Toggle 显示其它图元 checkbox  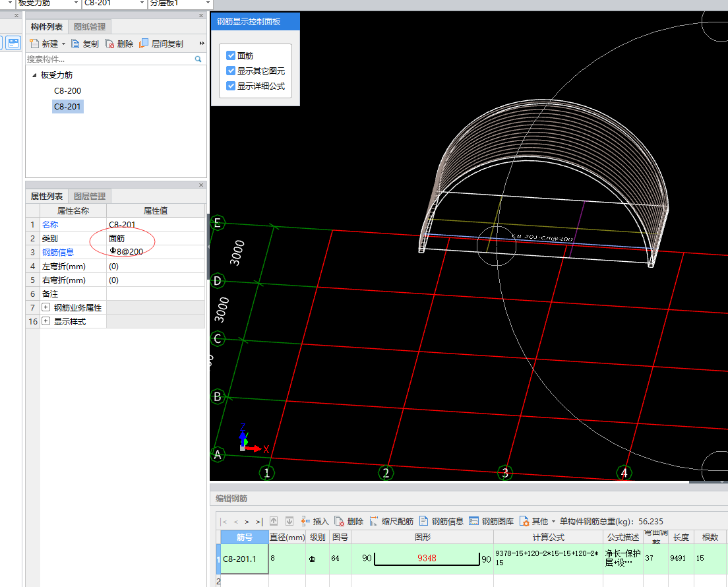pos(231,71)
